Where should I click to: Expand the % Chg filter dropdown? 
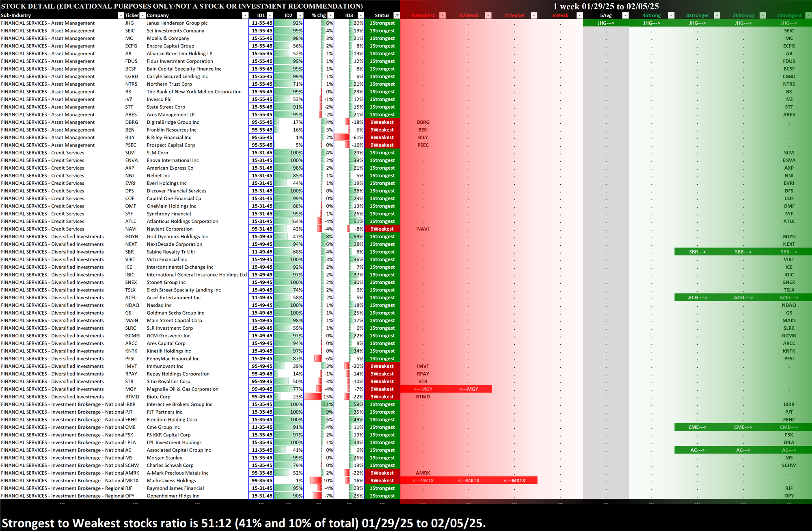(x=330, y=15)
